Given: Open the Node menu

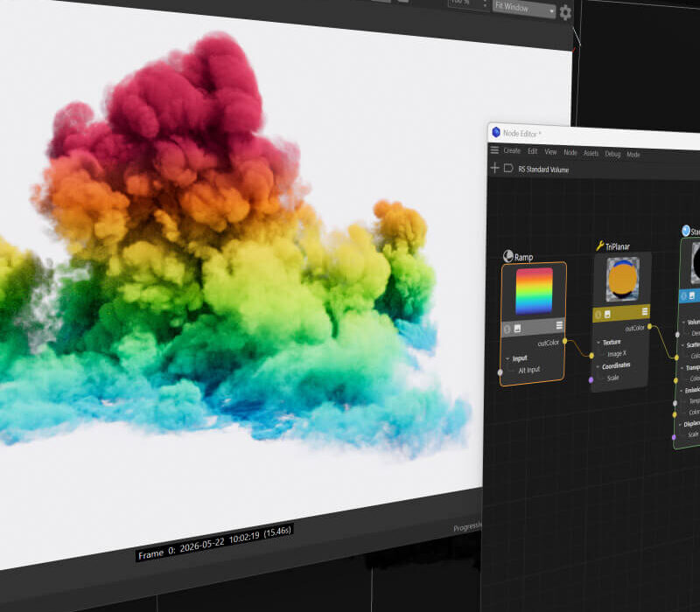Looking at the screenshot, I should tap(570, 152).
